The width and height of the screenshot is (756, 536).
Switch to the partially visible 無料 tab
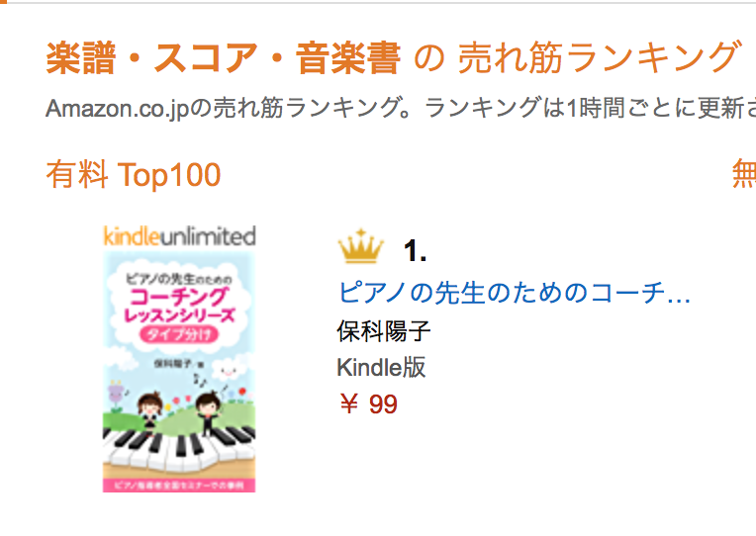pyautogui.click(x=743, y=175)
